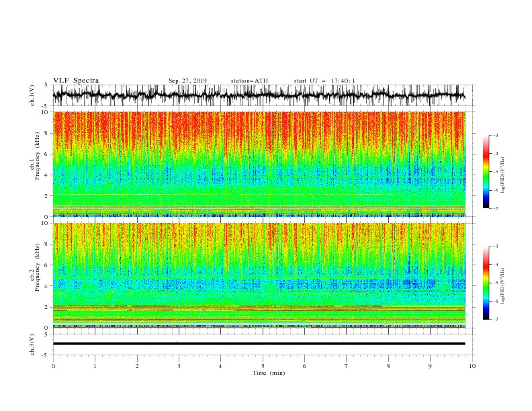Click the "3" tick on the time axis
Screen dimensions: 532x411
[x=179, y=366]
